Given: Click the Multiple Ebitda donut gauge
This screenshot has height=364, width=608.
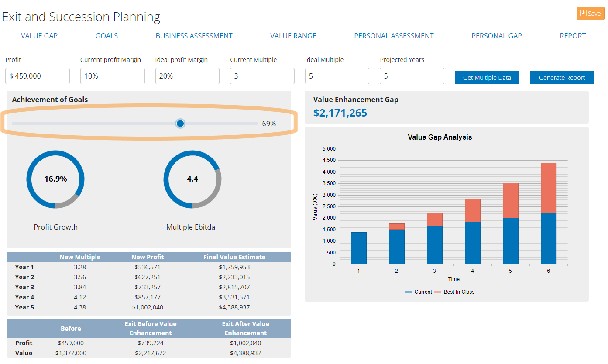Looking at the screenshot, I should (x=192, y=179).
